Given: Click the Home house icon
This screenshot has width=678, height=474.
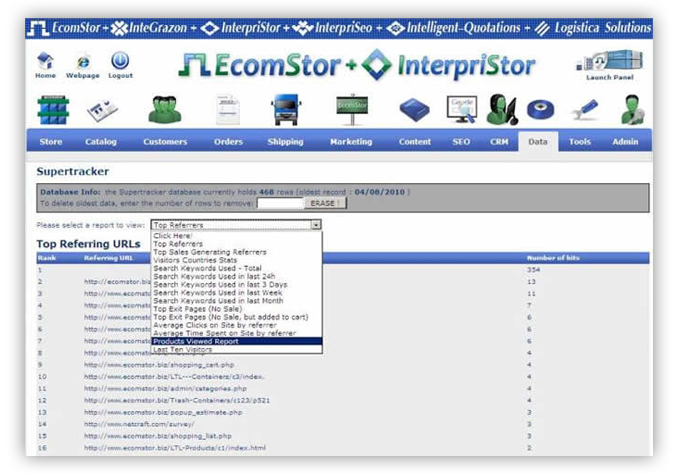Looking at the screenshot, I should (x=45, y=61).
